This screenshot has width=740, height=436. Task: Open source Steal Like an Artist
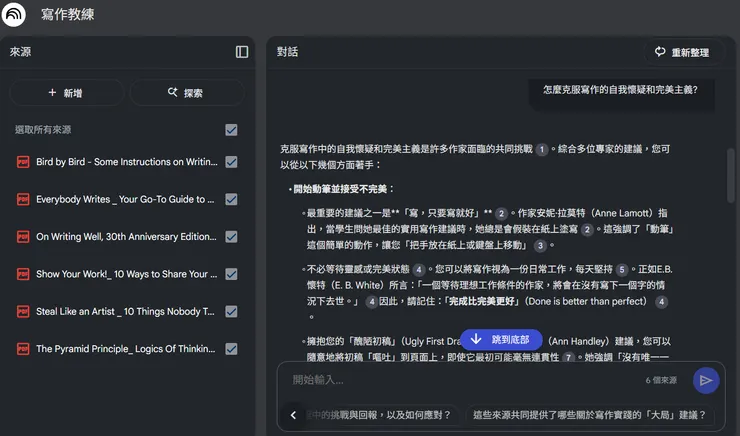(x=125, y=311)
